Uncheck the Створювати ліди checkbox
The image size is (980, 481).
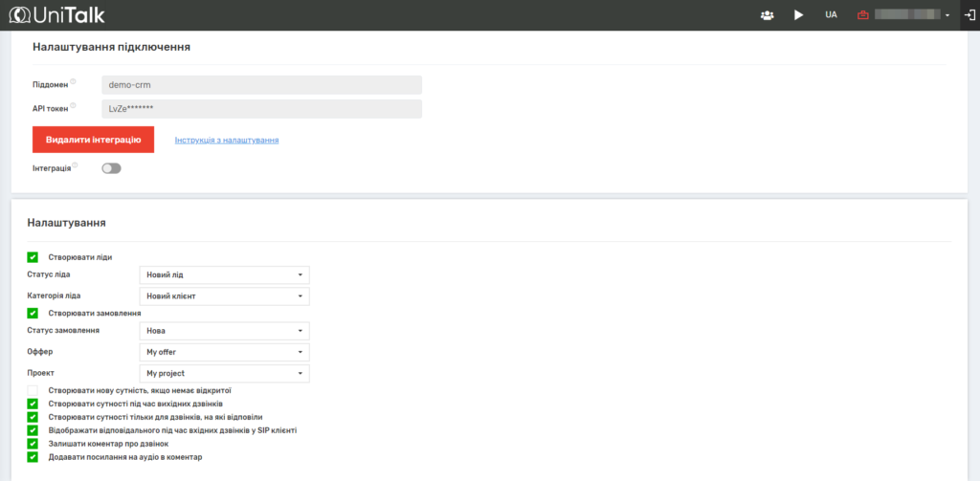33,257
